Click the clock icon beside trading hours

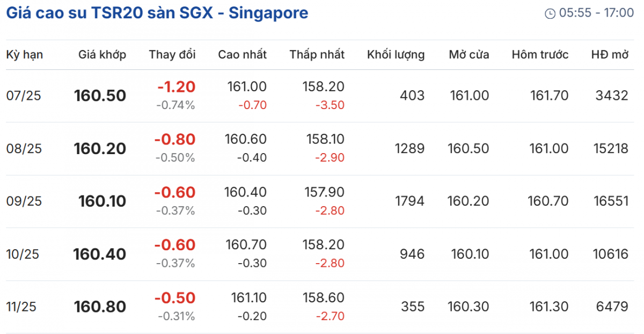(x=550, y=13)
